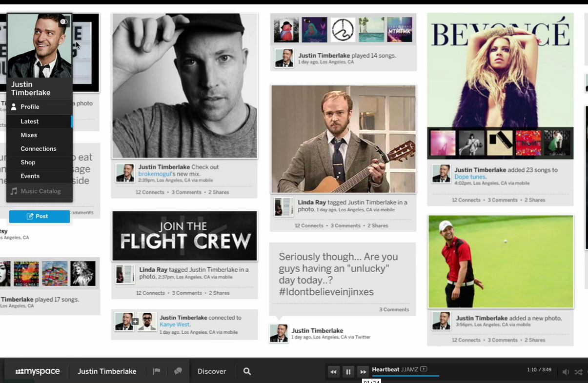Click the blue Post button
Image resolution: width=588 pixels, height=383 pixels.
39,217
